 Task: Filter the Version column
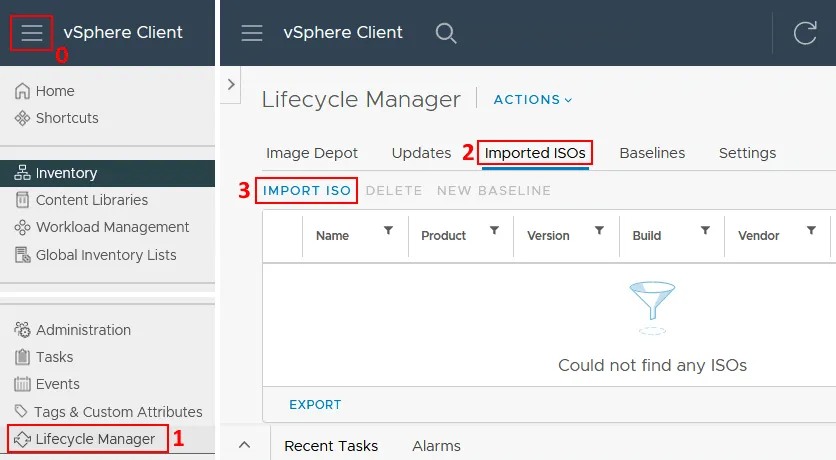point(599,231)
